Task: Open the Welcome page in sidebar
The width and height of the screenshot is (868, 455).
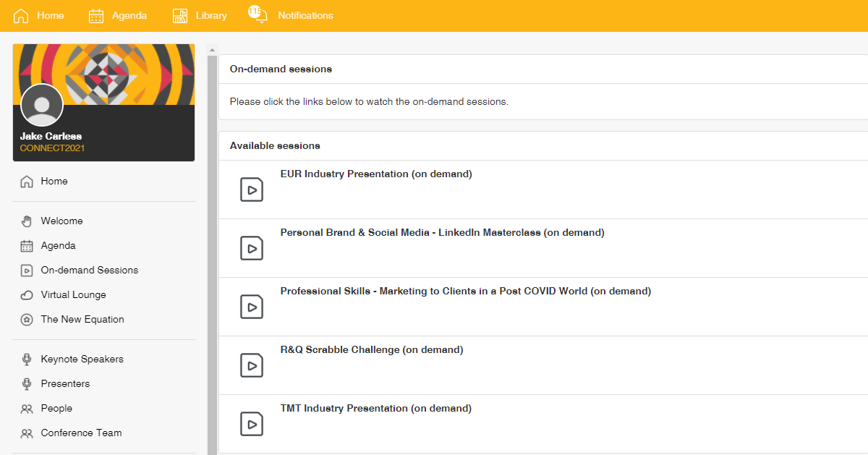Action: tap(61, 221)
